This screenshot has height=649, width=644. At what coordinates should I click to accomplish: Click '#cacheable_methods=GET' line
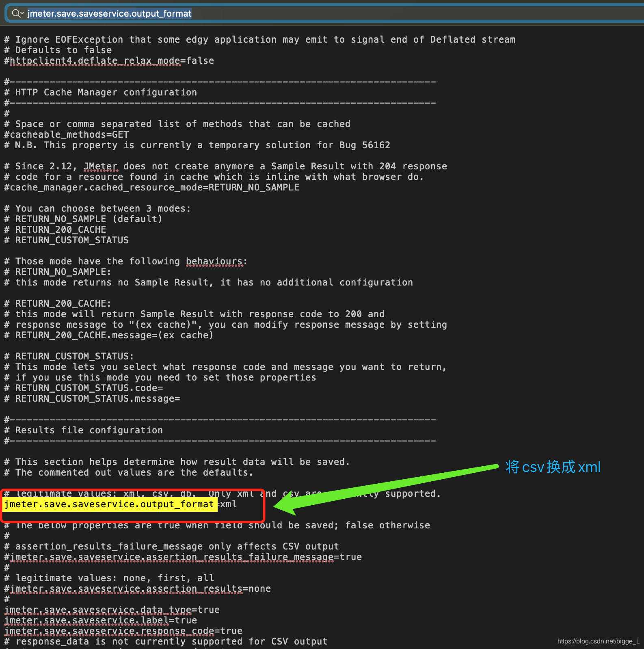[66, 135]
